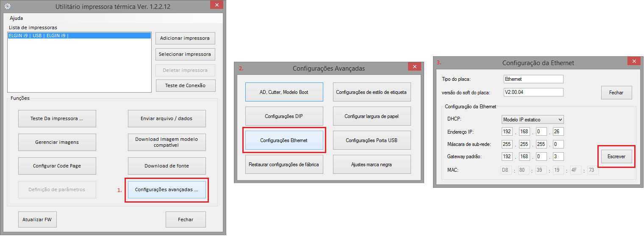Screen dimensions: 644x236
Task: Click MAC field 39
Action: tap(541, 170)
